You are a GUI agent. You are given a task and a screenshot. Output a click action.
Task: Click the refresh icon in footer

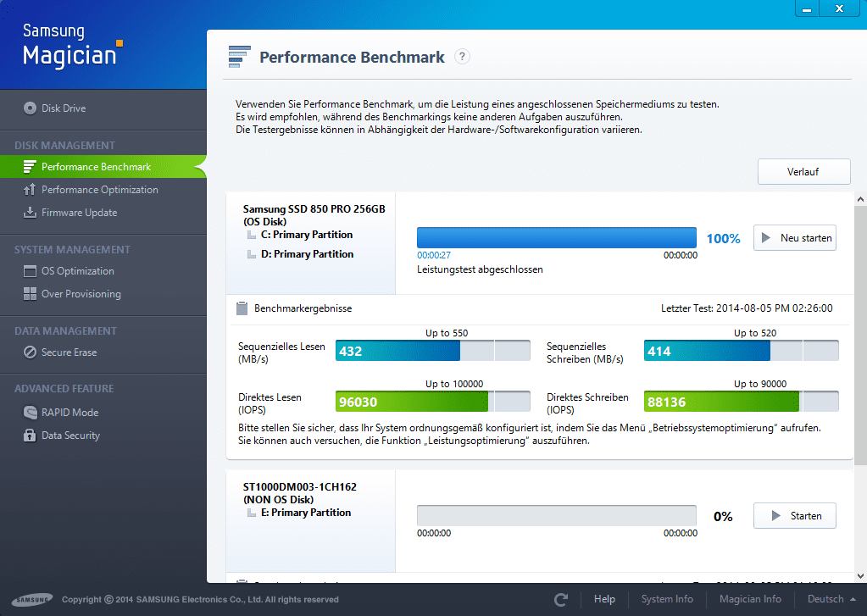[x=561, y=599]
